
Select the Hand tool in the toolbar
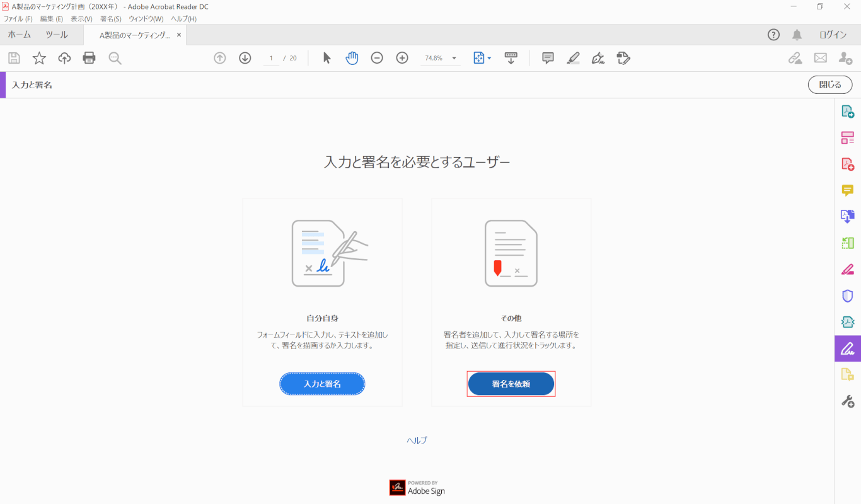click(x=351, y=57)
